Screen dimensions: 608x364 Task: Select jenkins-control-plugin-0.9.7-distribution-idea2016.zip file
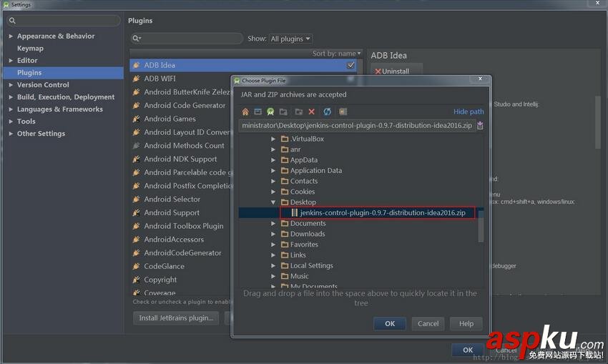[x=383, y=212]
